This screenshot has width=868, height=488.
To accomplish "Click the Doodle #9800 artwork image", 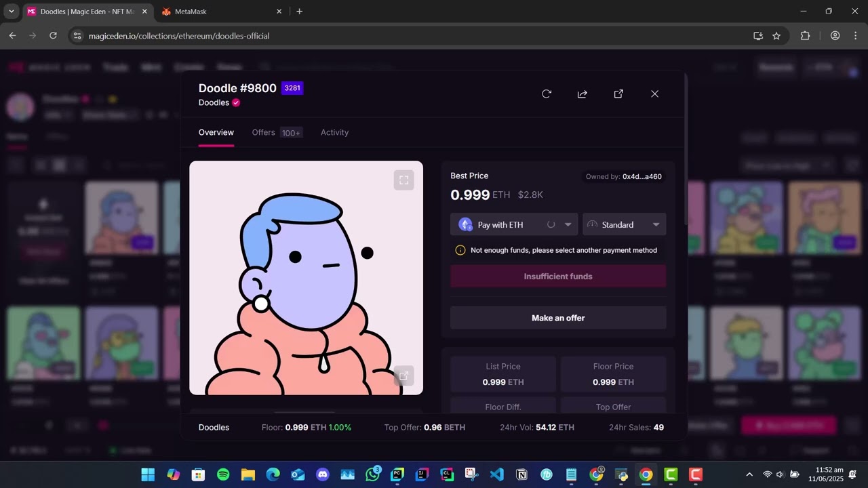I will point(306,278).
